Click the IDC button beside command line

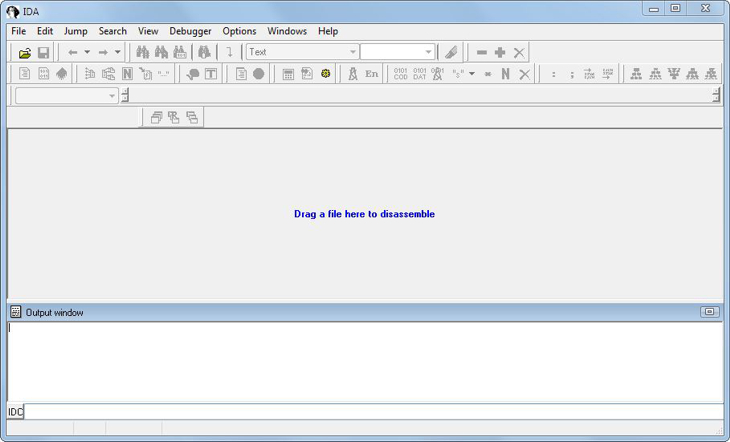[15, 412]
